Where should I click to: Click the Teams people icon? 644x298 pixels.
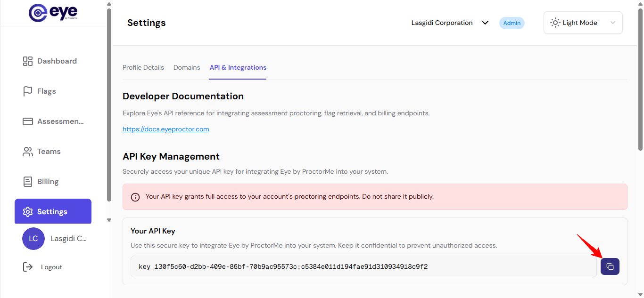click(x=28, y=152)
